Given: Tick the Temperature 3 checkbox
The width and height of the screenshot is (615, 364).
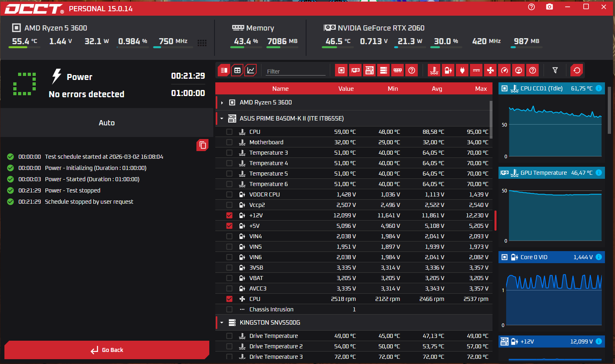Looking at the screenshot, I should [229, 153].
